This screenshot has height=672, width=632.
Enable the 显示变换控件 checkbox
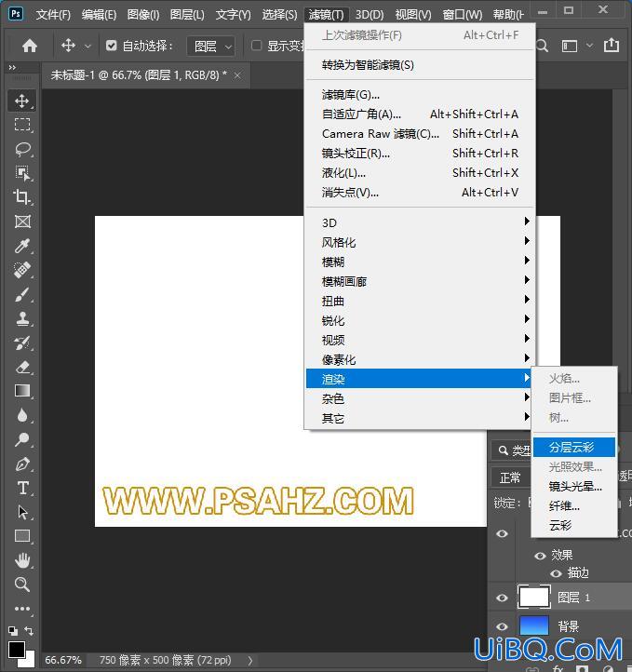click(256, 46)
